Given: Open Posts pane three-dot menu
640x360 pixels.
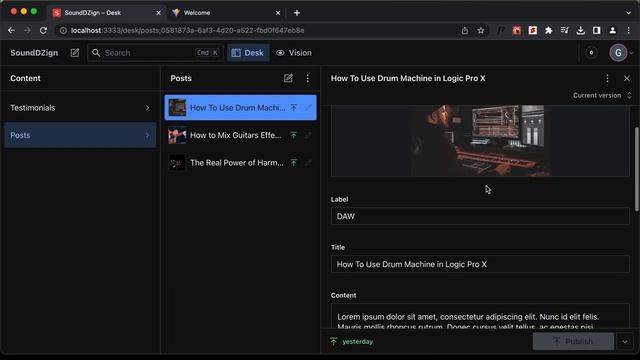Looking at the screenshot, I should [x=308, y=78].
